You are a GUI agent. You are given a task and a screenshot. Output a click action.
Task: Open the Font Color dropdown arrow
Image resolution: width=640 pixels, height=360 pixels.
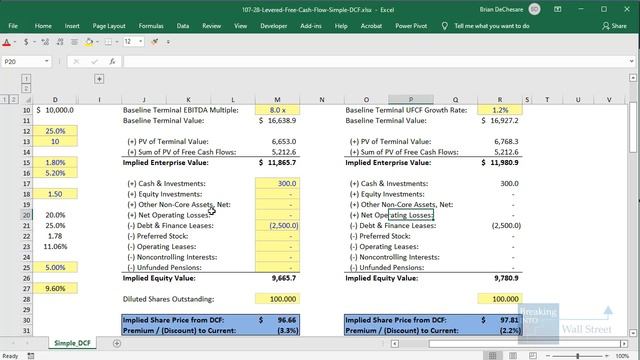[15, 42]
